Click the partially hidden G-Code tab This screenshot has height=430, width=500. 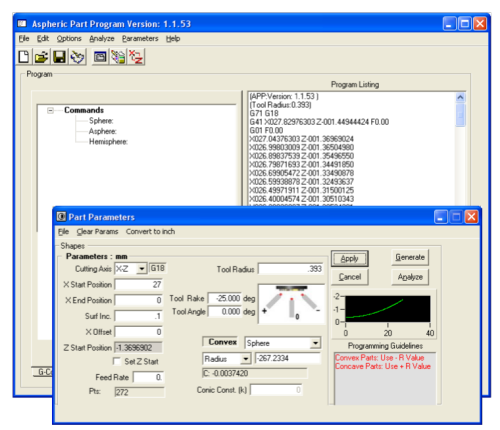click(x=42, y=372)
